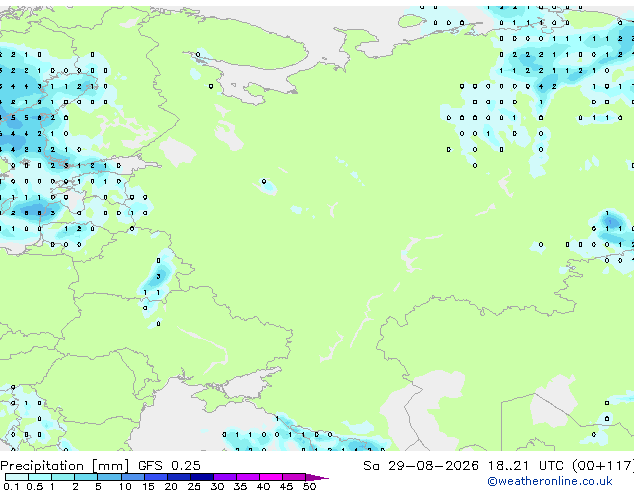Viewport: 634px width, 490px height.
Task: Open the weatheronline.co.uk copyright link
Action: (x=549, y=481)
